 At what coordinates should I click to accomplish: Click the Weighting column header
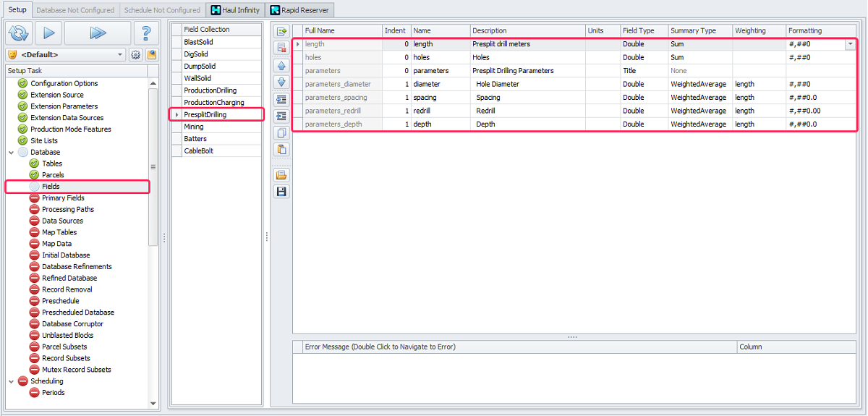click(759, 31)
